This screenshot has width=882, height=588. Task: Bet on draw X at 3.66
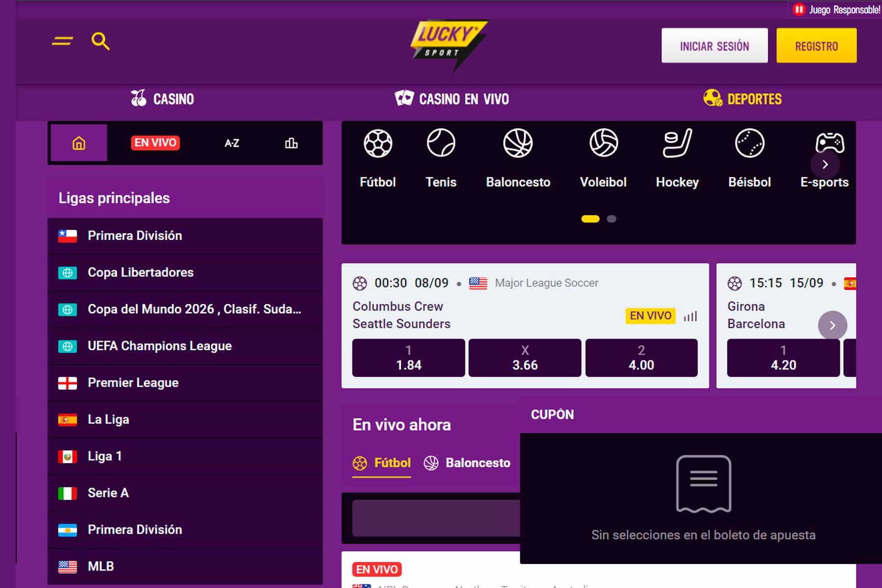[x=525, y=358]
